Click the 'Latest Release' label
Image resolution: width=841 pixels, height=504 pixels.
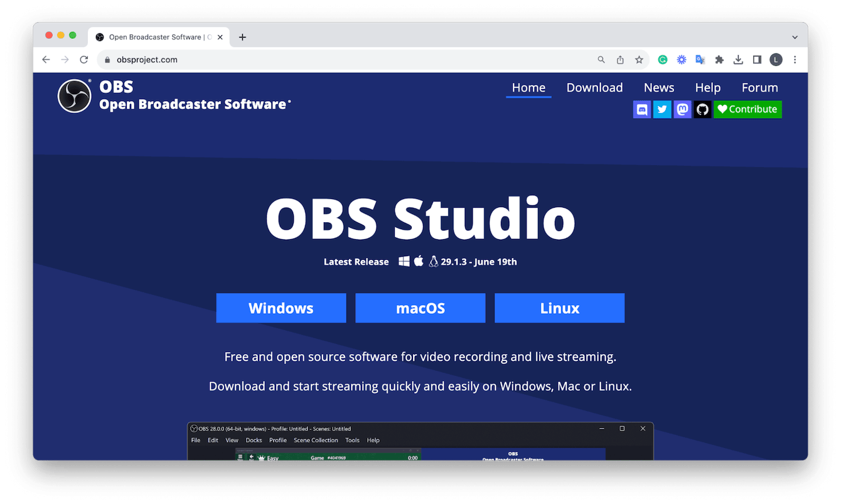coord(356,262)
